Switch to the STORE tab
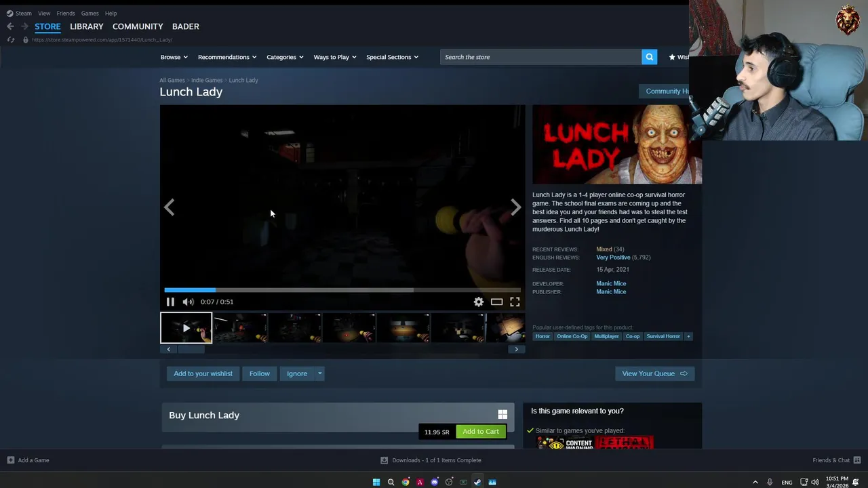Viewport: 868px width, 488px height. [x=47, y=26]
